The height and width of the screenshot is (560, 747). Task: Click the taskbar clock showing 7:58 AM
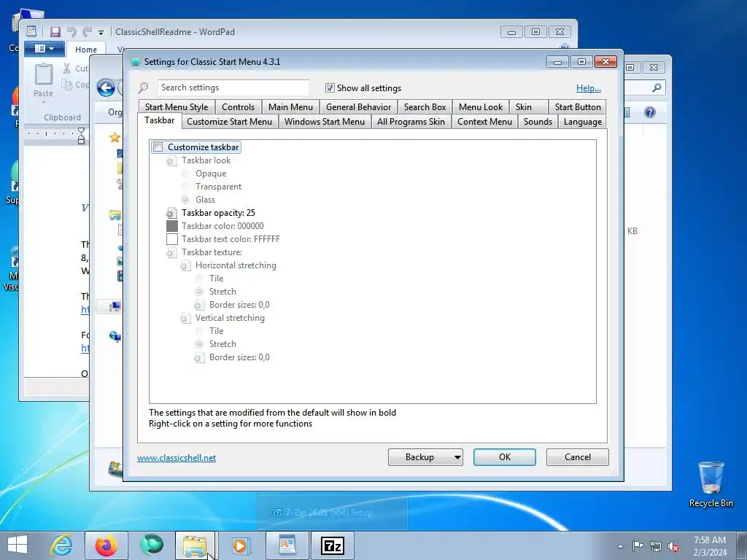[x=710, y=546]
